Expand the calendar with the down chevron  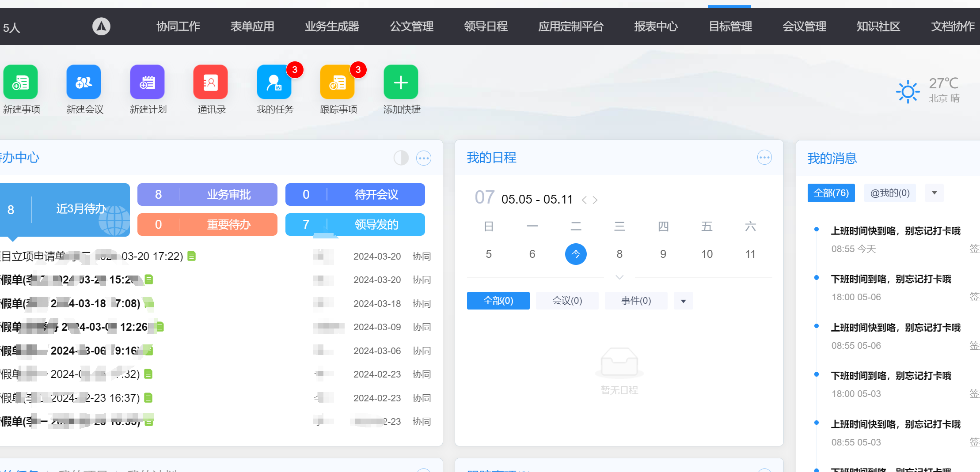pos(619,277)
